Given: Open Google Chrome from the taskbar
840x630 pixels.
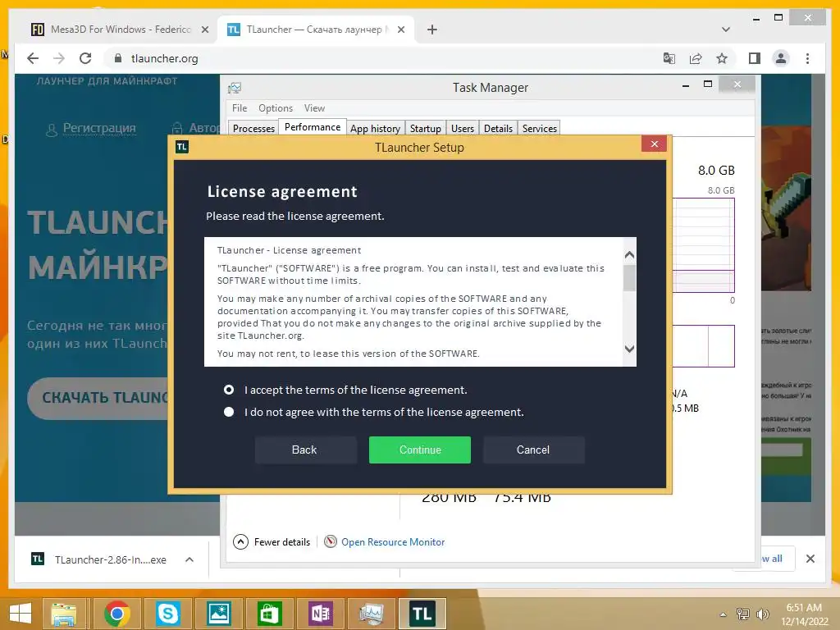Looking at the screenshot, I should (x=116, y=614).
